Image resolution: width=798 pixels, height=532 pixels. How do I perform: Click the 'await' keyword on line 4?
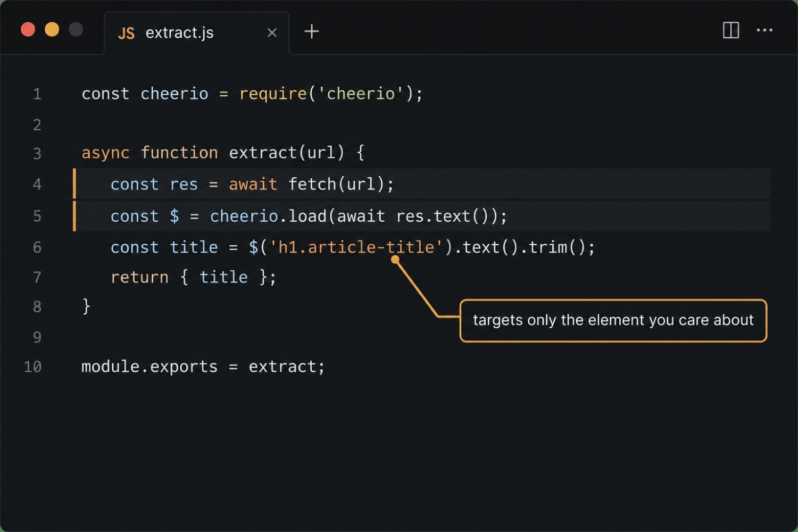(x=253, y=185)
